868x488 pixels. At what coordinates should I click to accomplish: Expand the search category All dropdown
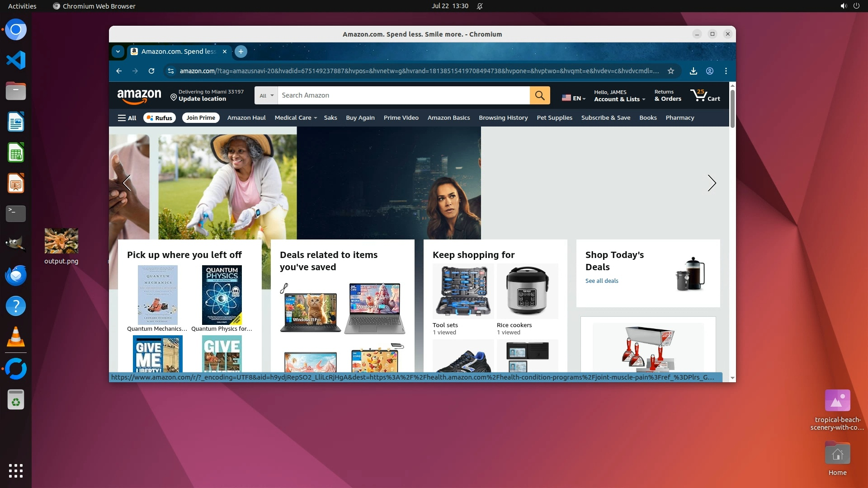click(266, 95)
